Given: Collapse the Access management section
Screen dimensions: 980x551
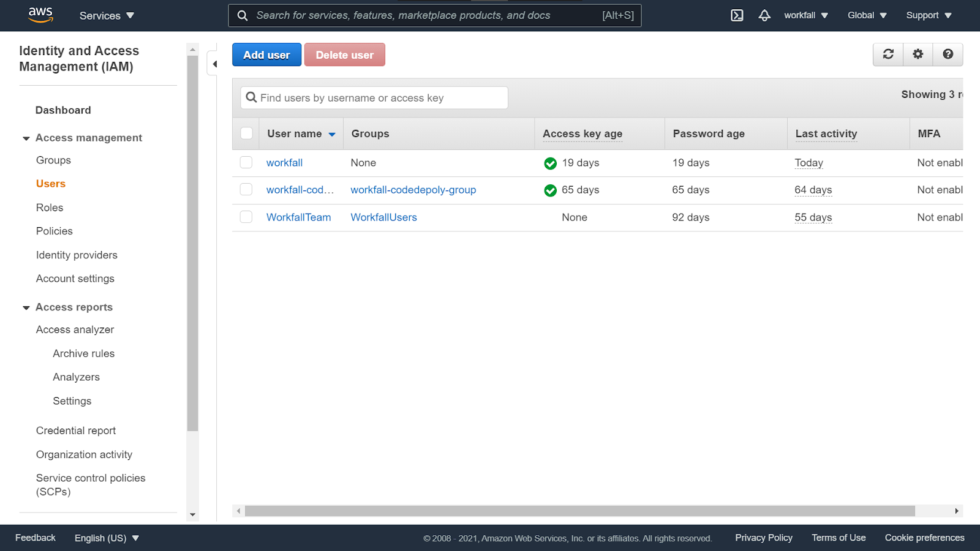Looking at the screenshot, I should [26, 138].
